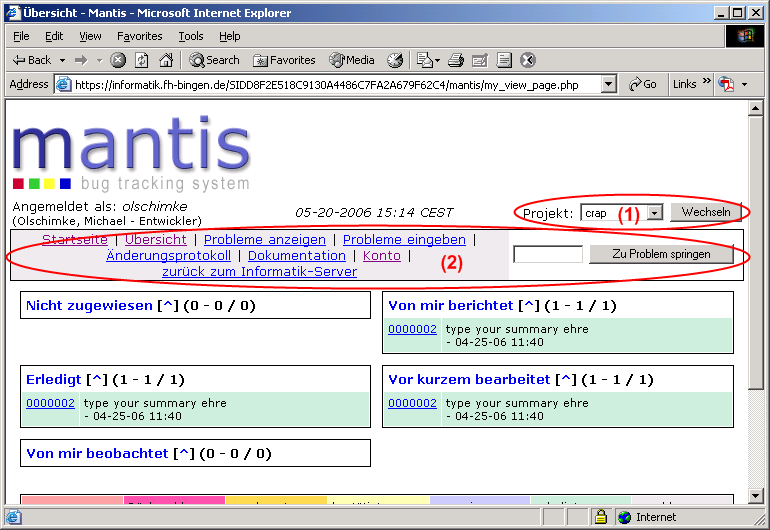Open the Favorites toolbar button

click(284, 60)
